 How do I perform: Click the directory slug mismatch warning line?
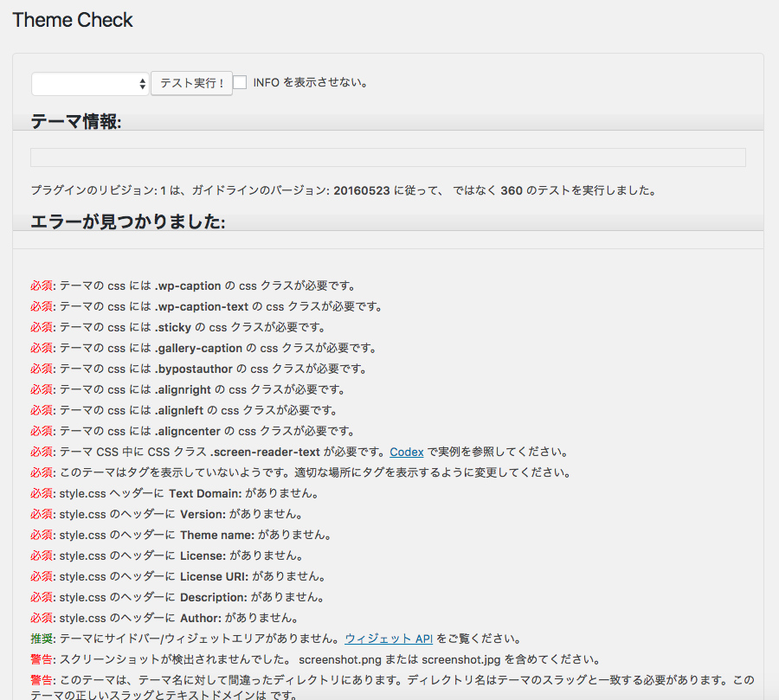392,687
